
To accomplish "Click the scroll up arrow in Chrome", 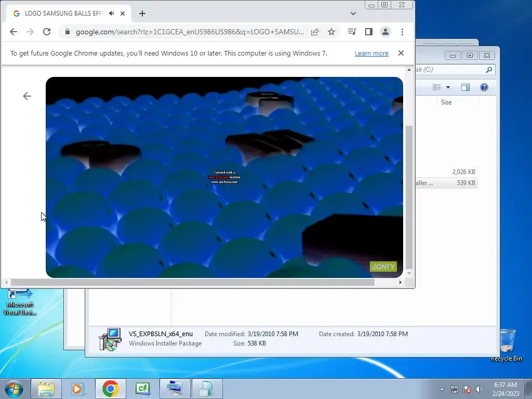I will 409,70.
